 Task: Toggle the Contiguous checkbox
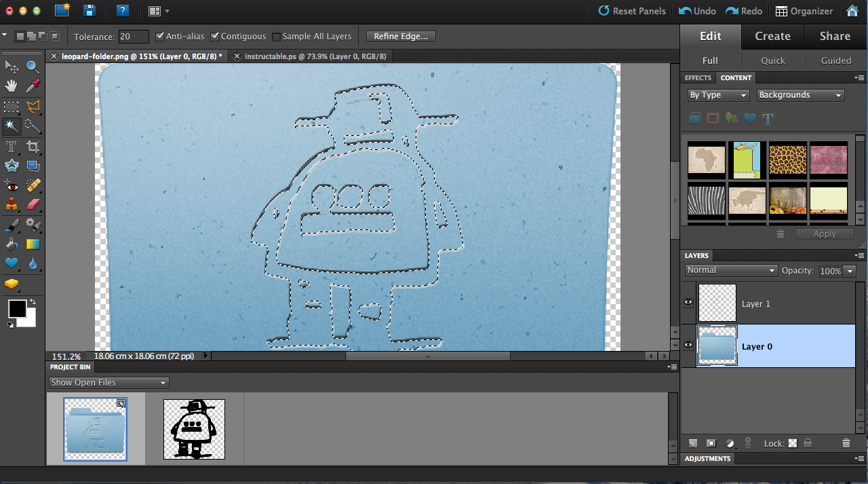(215, 36)
